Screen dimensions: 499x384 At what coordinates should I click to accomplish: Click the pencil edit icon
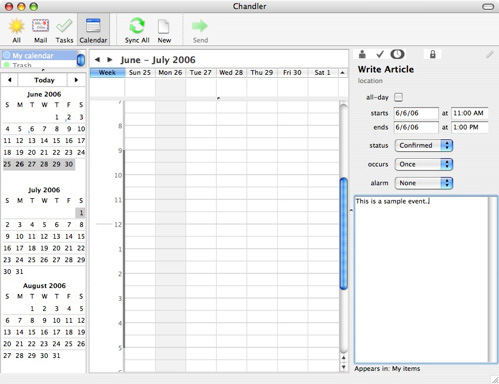pyautogui.click(x=489, y=54)
